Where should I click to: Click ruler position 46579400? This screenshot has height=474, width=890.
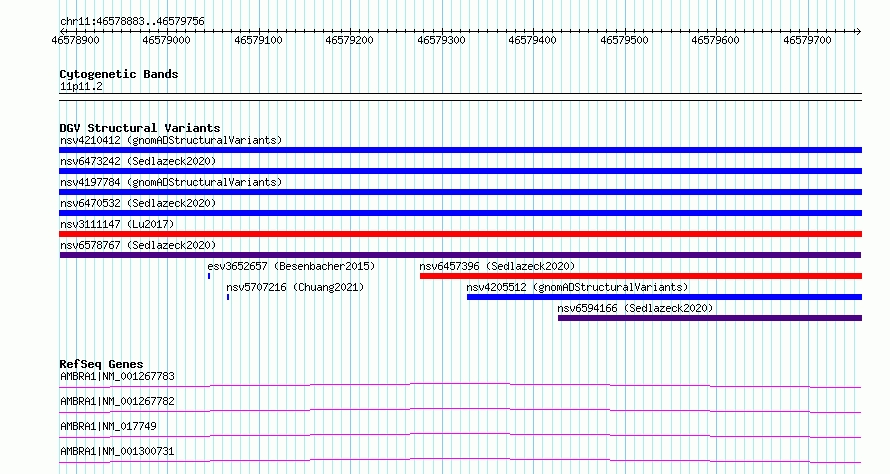pyautogui.click(x=532, y=40)
